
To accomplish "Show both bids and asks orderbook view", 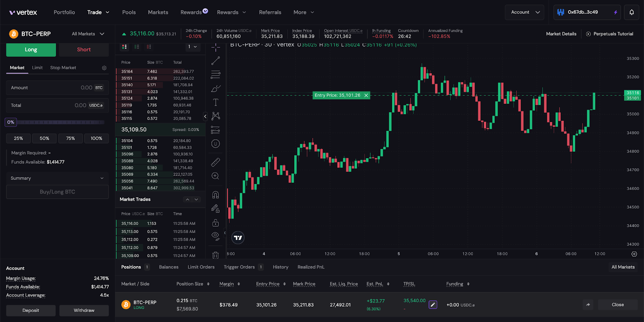I will coord(124,47).
